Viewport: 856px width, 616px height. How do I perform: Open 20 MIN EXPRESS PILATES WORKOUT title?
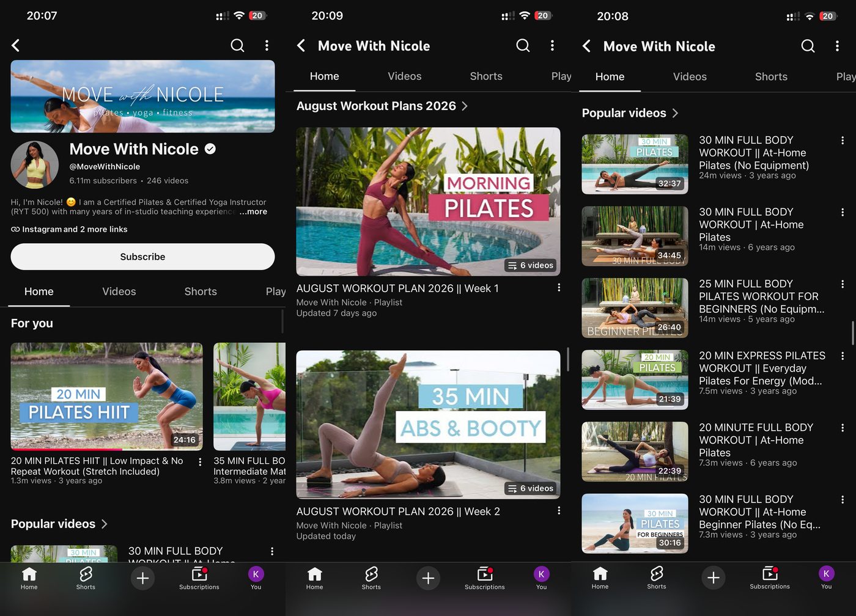pos(762,368)
